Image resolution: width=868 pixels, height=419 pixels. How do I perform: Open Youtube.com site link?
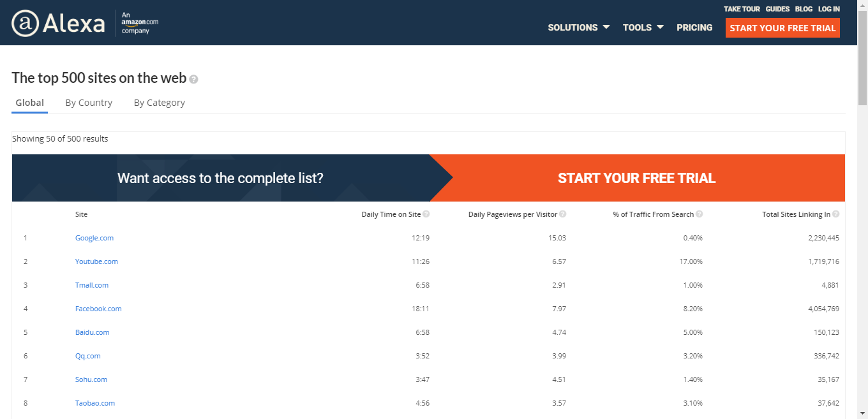[x=96, y=261]
